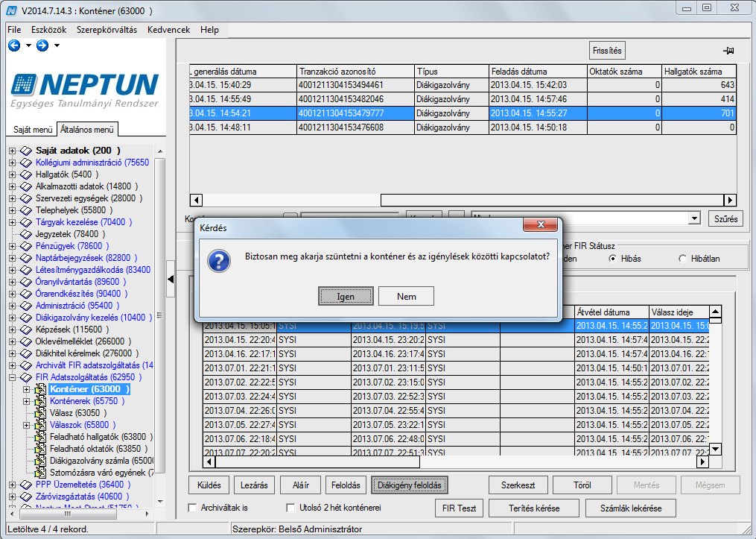Image resolution: width=756 pixels, height=539 pixels.
Task: Open the Szerepkörváltás menu
Action: (x=107, y=29)
